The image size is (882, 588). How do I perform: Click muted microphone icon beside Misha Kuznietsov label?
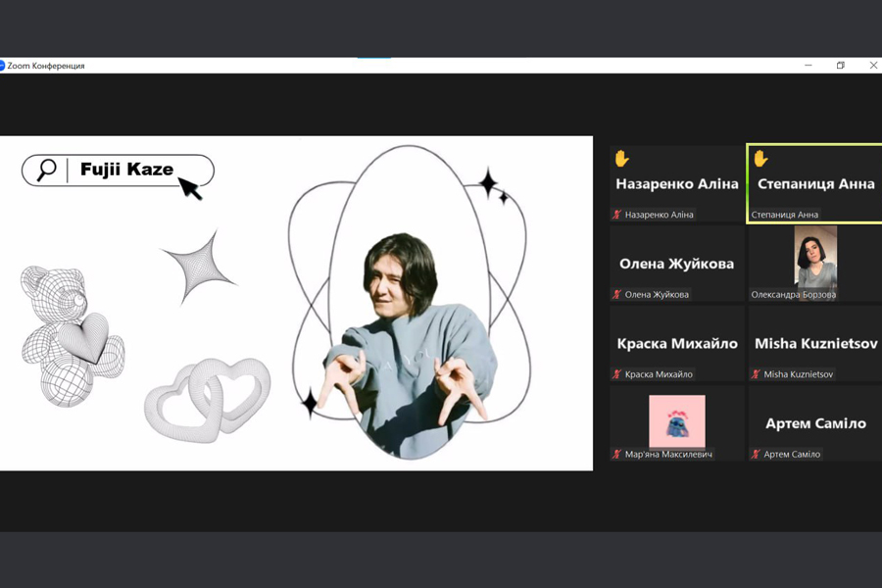[756, 374]
